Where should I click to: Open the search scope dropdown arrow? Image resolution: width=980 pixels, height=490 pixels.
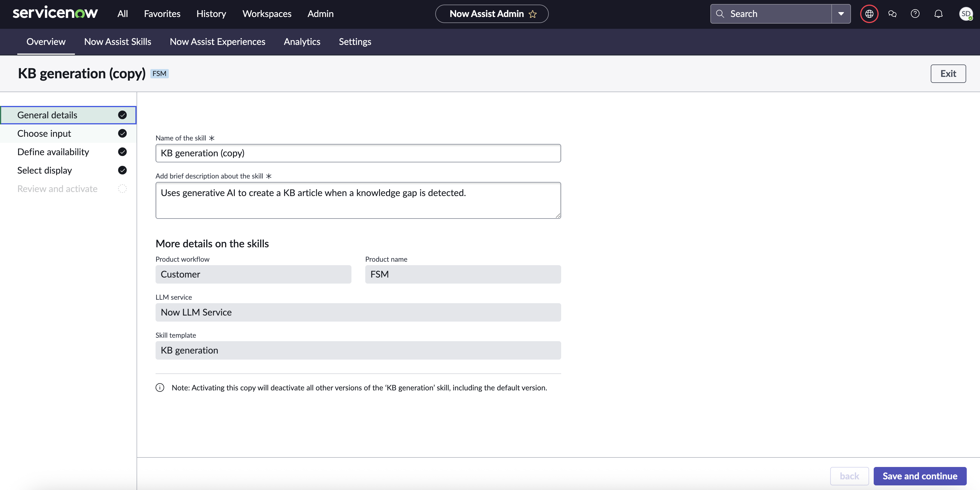[x=841, y=14]
